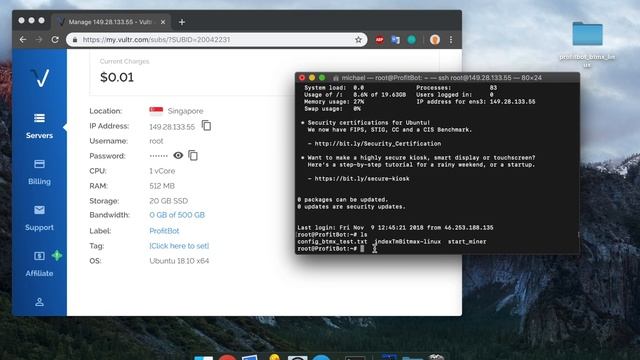The width and height of the screenshot is (640, 360).
Task: Select the Ubuntu 18.10 x64 OS text
Action: [x=179, y=261]
